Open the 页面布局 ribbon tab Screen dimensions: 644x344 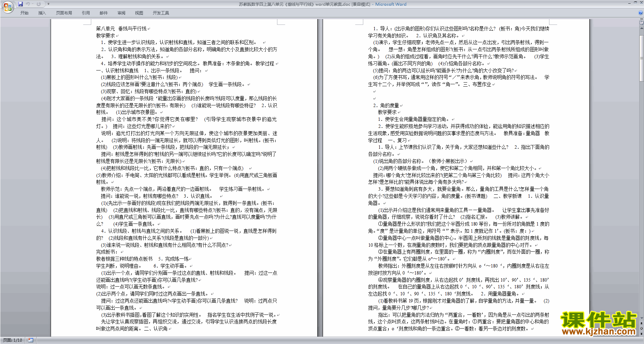point(64,13)
